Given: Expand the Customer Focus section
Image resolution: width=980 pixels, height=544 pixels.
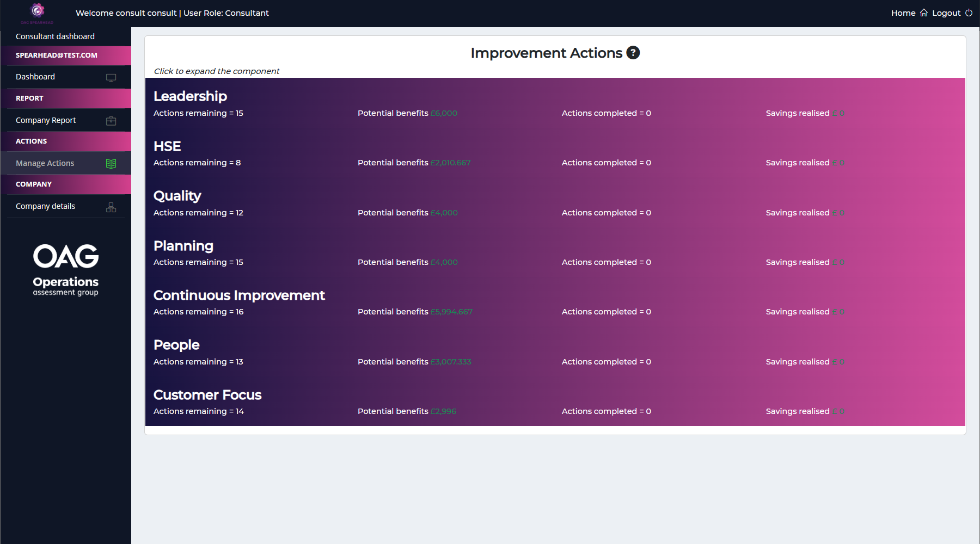Looking at the screenshot, I should point(207,395).
